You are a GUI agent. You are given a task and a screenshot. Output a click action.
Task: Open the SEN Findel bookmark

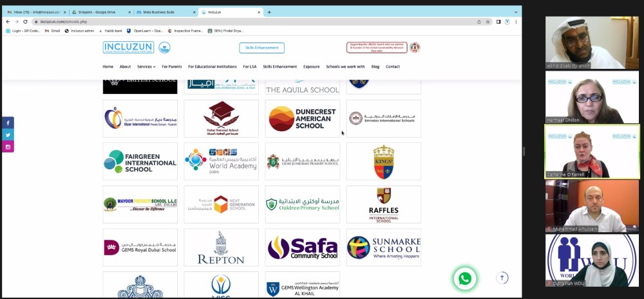[226, 31]
